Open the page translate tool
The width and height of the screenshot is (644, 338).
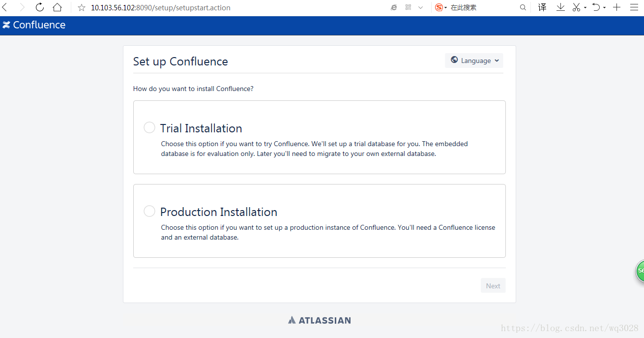(542, 7)
